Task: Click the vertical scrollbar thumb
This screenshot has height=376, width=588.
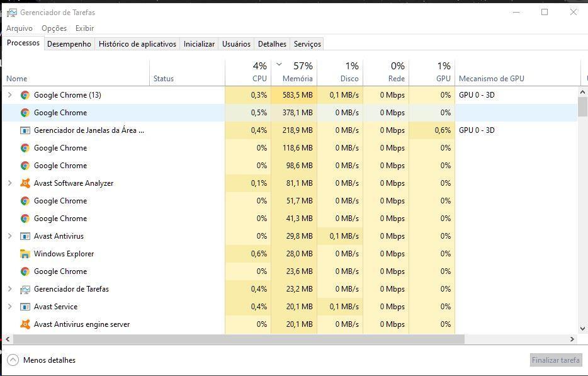Action: (582, 106)
